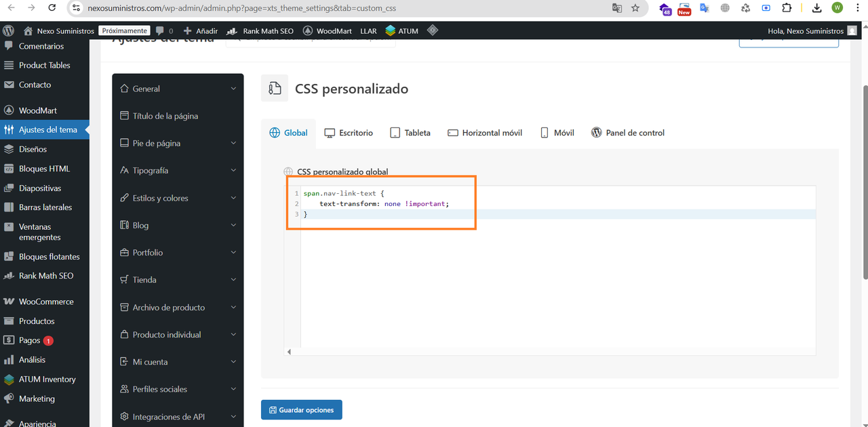
Task: Switch to the Móvil CSS tab
Action: point(557,133)
